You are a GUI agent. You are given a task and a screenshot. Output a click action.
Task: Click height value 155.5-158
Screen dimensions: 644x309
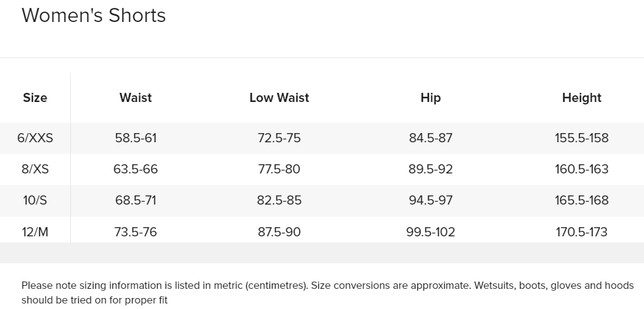582,138
